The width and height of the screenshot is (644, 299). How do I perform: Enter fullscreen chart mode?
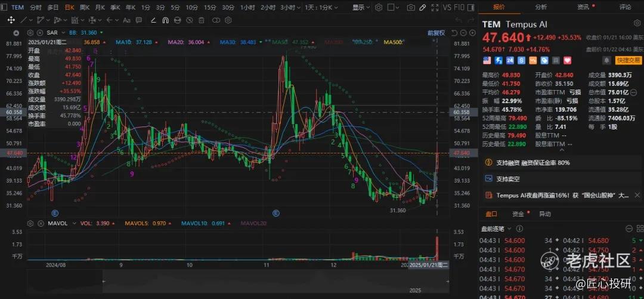point(436,7)
